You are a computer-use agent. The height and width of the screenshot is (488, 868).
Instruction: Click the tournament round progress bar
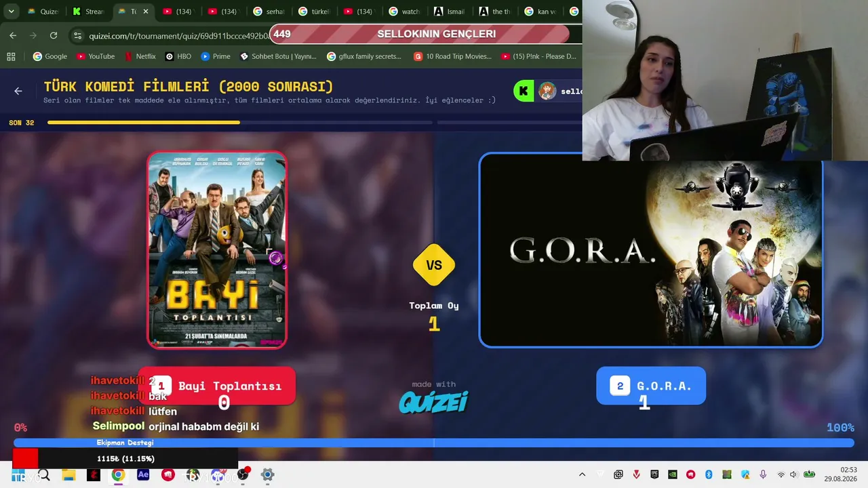click(240, 123)
